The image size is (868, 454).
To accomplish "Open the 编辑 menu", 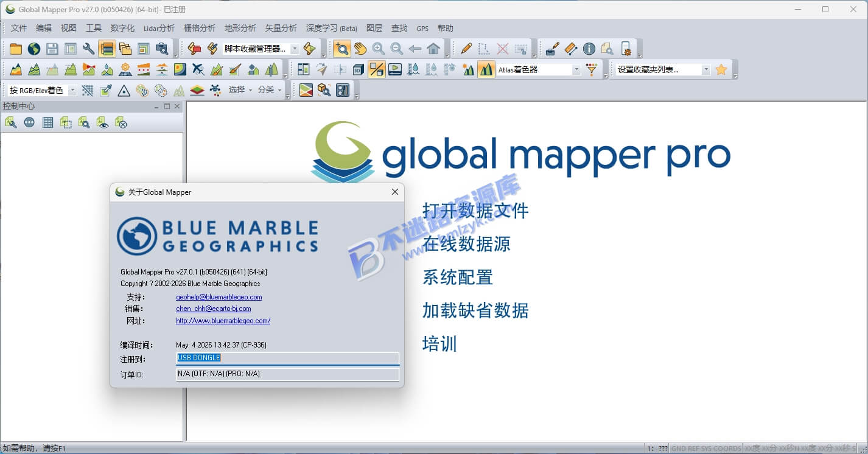I will point(44,28).
